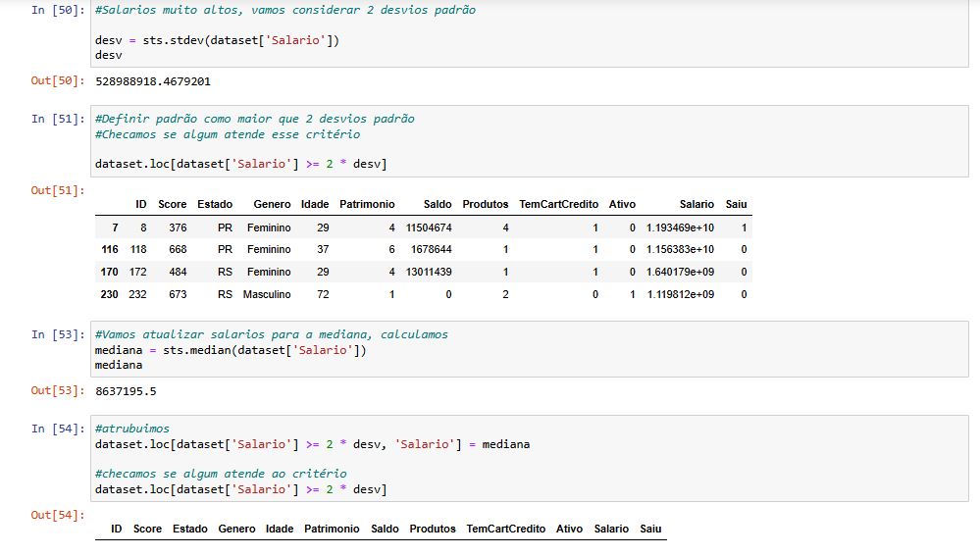Select row index 116 in the table
The height and width of the screenshot is (556, 980).
110,250
